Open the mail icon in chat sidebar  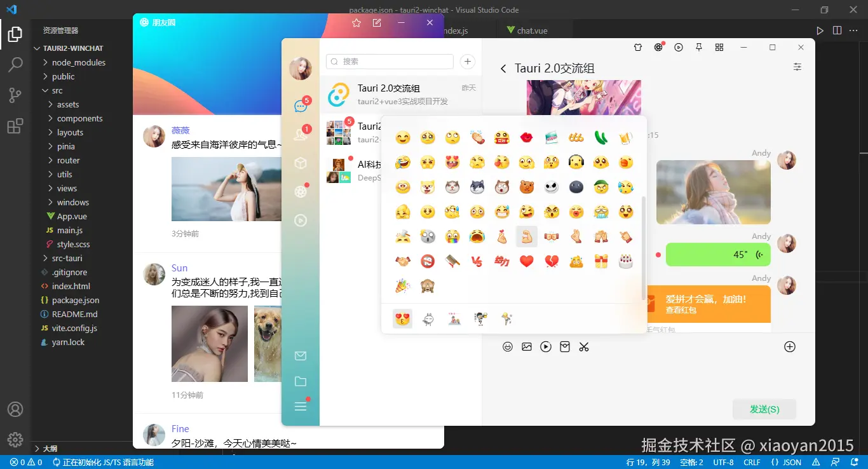(301, 356)
